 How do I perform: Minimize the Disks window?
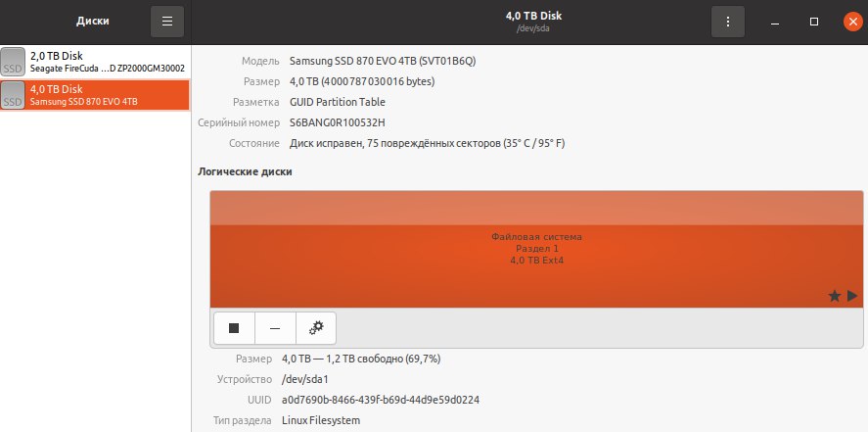coord(775,22)
